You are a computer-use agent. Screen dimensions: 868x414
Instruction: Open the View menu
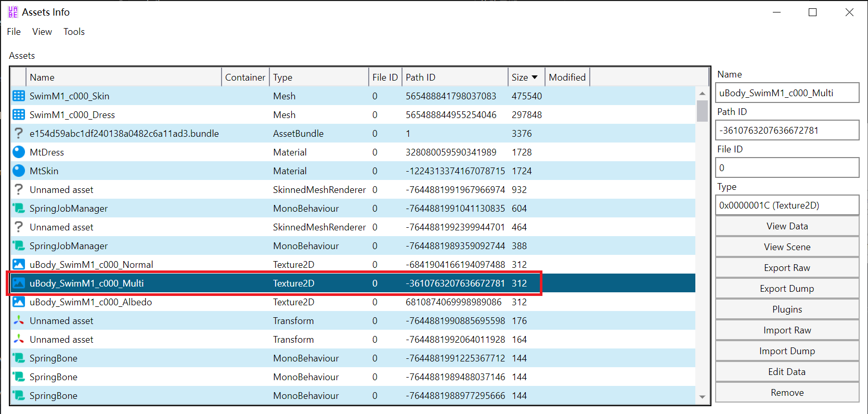point(42,32)
